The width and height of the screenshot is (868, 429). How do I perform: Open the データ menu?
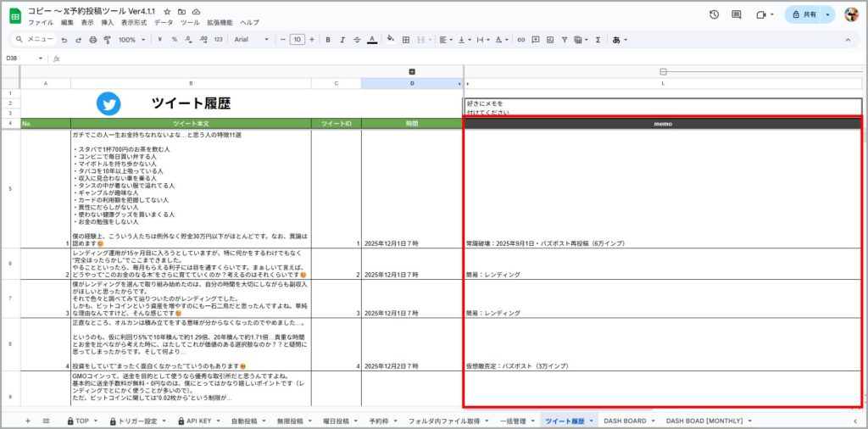click(164, 23)
